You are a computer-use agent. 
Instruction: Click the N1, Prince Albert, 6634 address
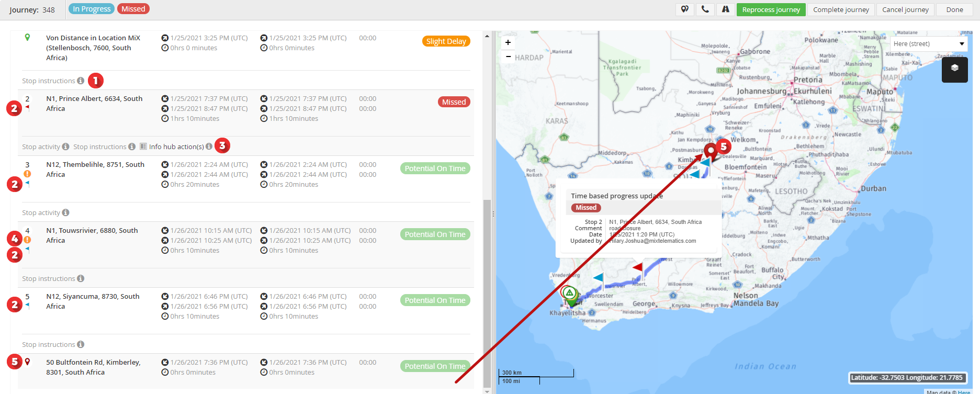[94, 104]
